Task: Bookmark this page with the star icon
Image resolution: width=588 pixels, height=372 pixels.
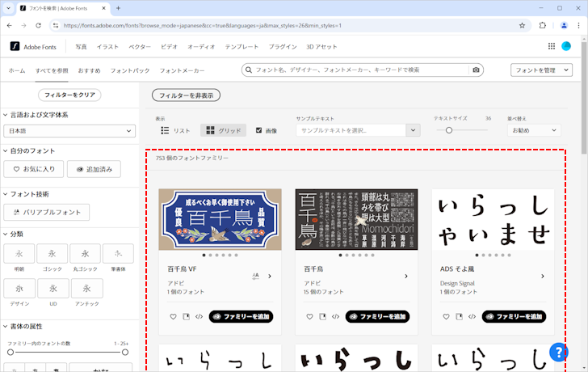Action: pos(522,26)
